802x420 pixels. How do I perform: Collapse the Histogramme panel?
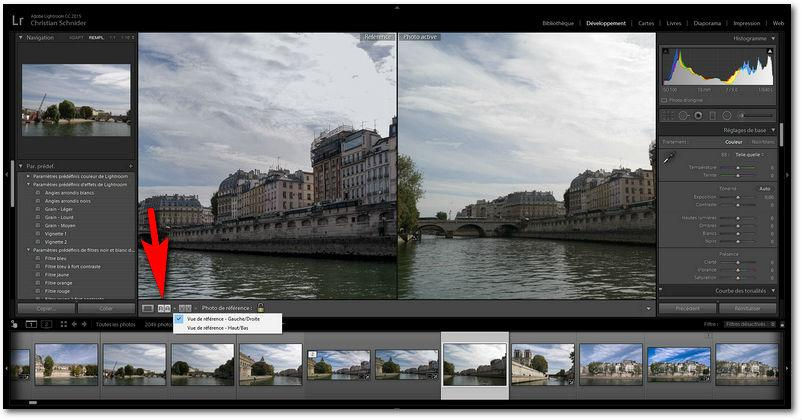(773, 38)
